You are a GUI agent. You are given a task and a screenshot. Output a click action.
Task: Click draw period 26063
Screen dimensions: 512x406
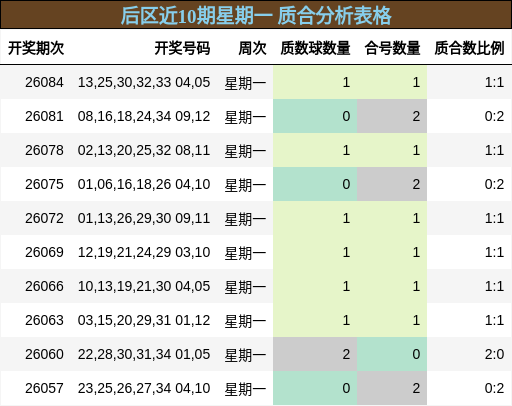[44, 320]
